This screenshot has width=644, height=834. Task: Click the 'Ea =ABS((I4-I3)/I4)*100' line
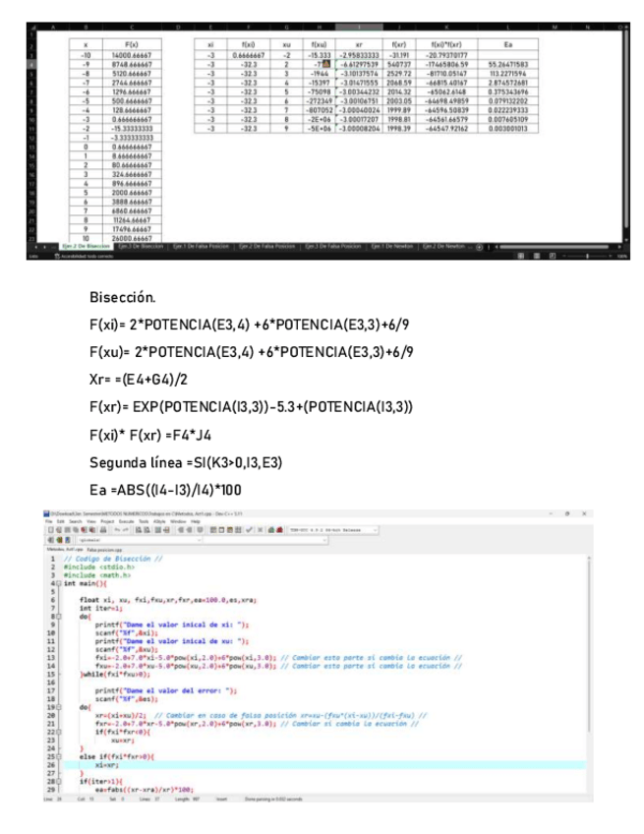(165, 490)
